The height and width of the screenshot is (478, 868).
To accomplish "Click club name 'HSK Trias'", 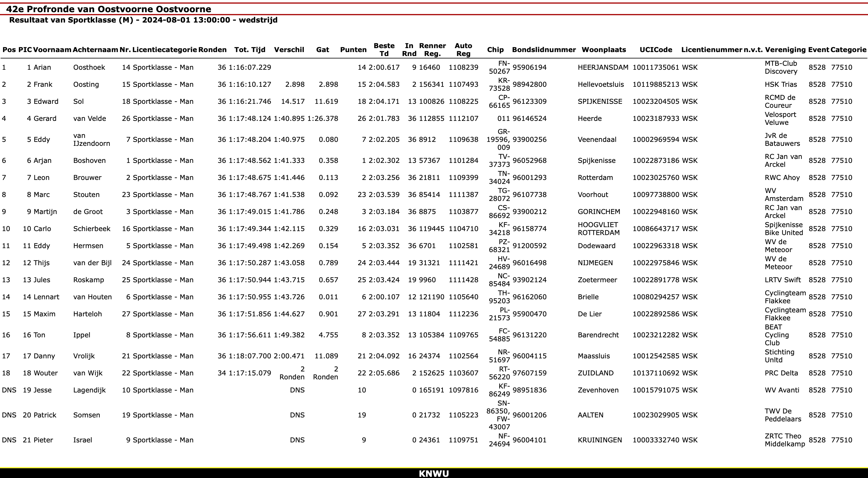I will [781, 85].
